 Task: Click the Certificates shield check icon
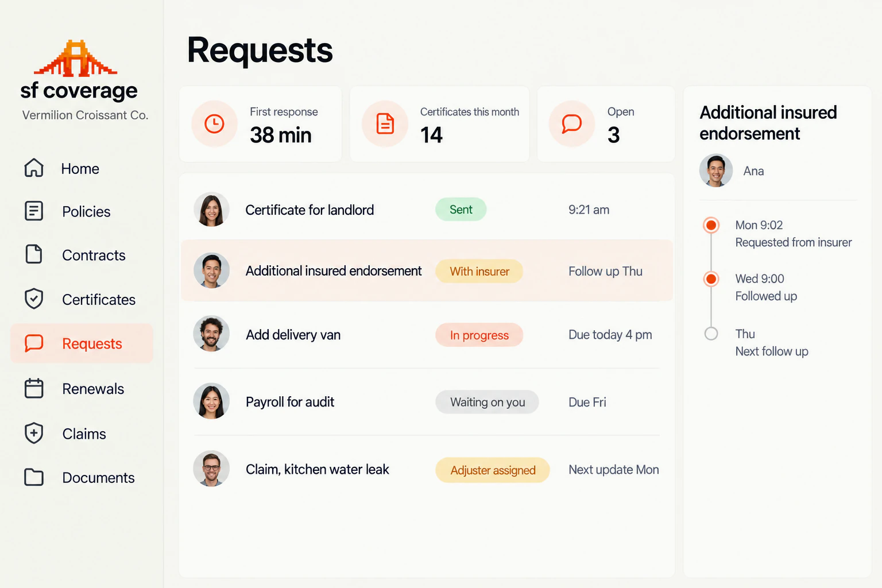coord(34,299)
